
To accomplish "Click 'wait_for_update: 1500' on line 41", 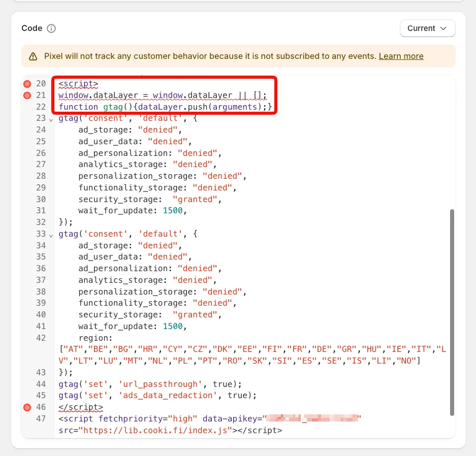I will 133,327.
